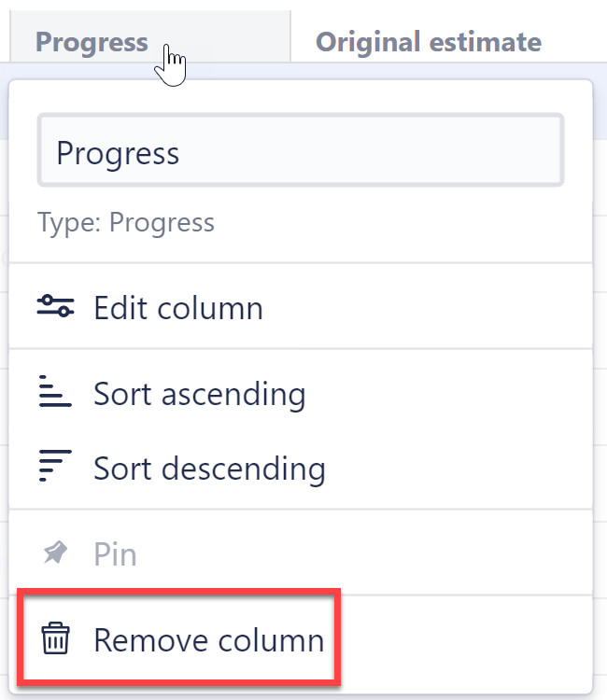Open the Edit column option

click(177, 307)
